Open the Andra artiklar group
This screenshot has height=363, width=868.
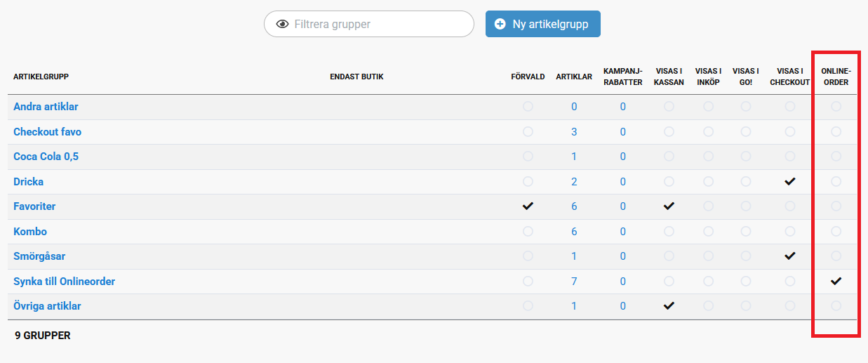click(46, 107)
